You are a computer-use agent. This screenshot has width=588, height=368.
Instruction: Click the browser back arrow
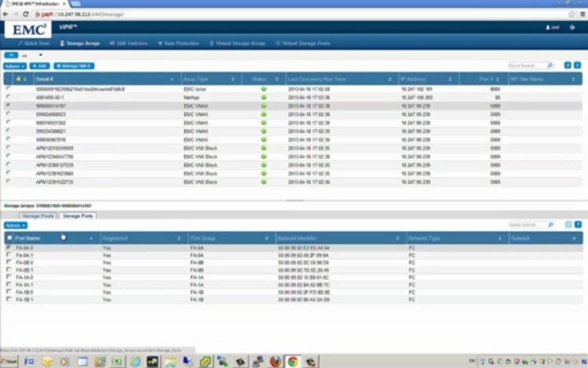(x=6, y=14)
